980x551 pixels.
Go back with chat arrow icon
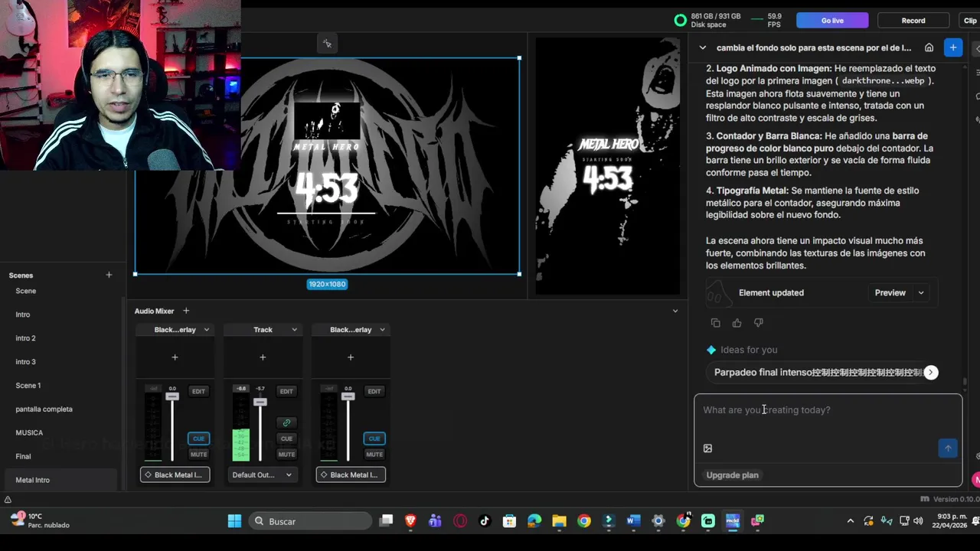tap(703, 47)
